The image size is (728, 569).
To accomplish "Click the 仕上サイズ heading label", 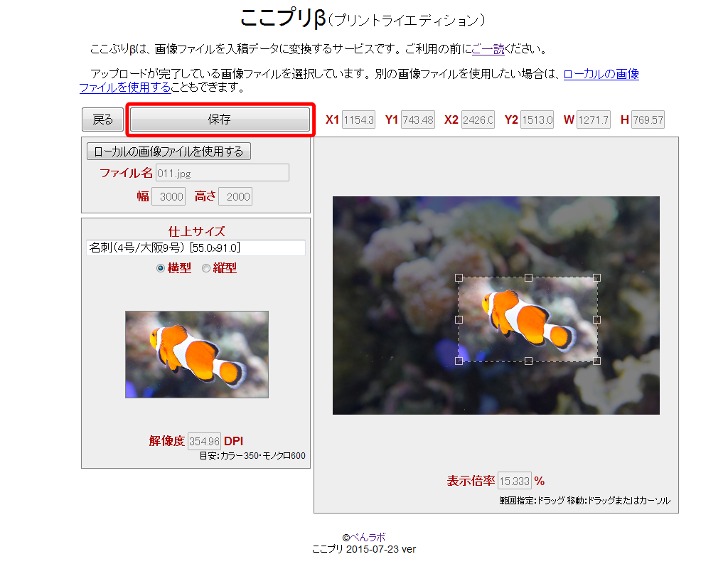I will pos(196,231).
